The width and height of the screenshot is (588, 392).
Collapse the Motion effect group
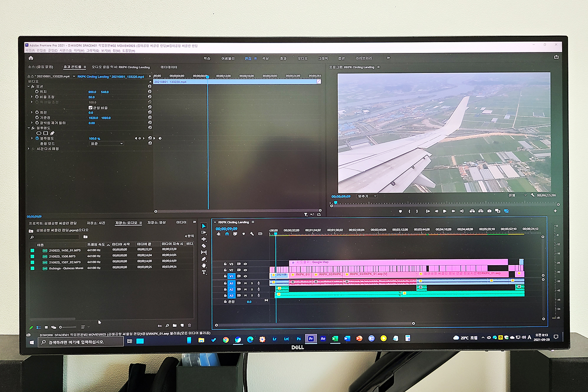[x=28, y=86]
